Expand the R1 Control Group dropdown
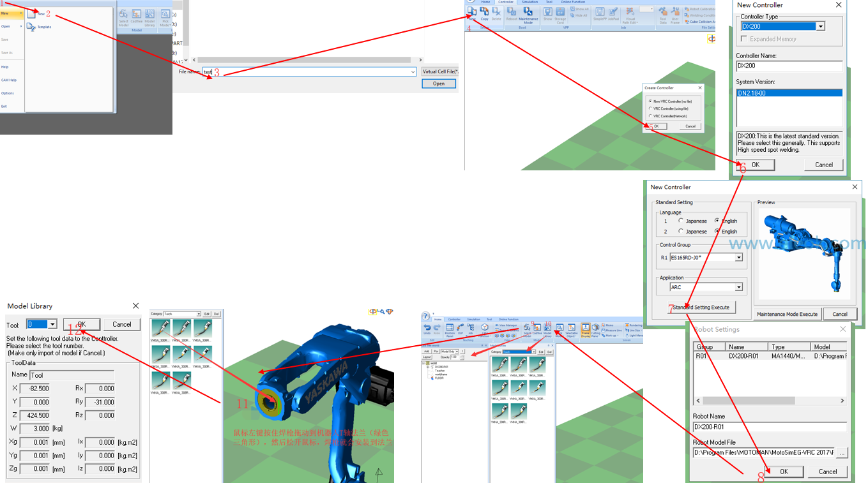The width and height of the screenshot is (868, 483). (739, 258)
